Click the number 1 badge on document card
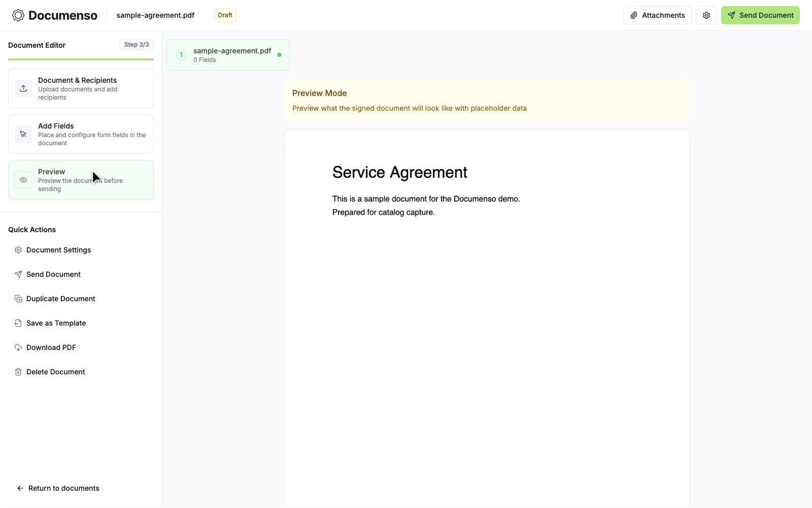 coord(181,55)
